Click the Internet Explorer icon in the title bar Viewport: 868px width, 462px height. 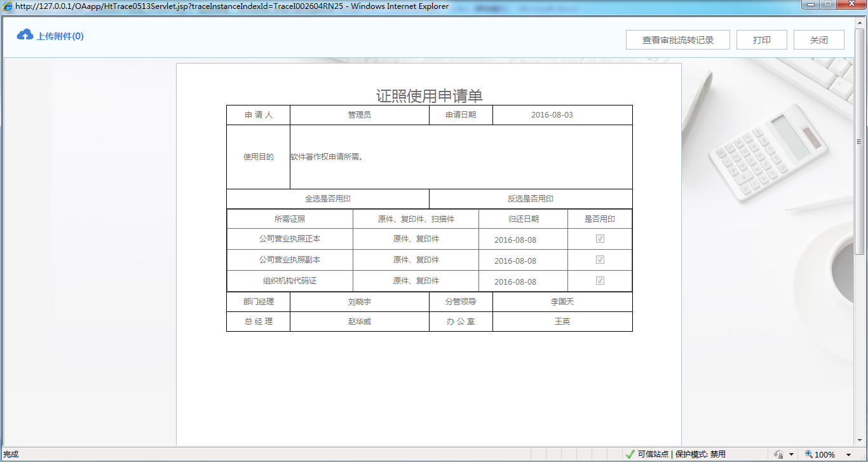[6, 6]
